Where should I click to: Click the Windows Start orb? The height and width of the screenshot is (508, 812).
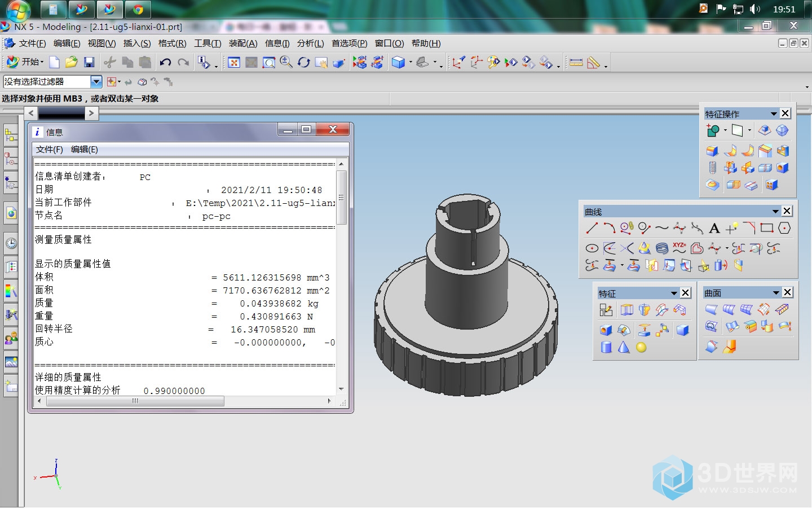[18, 9]
